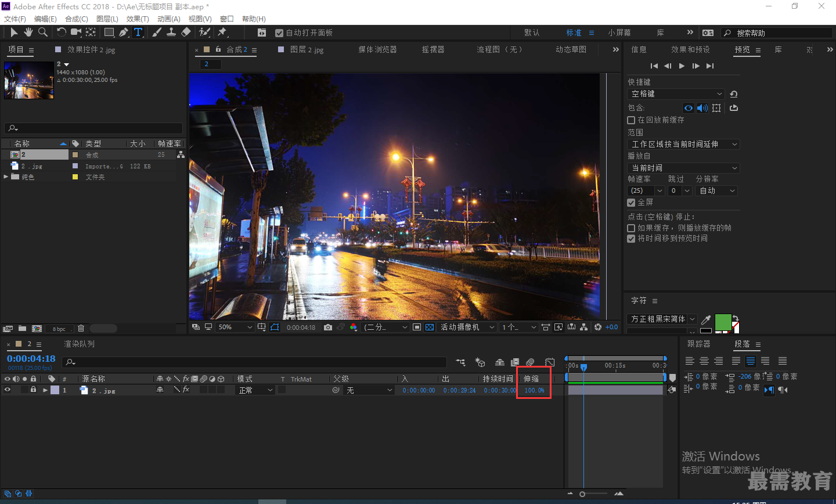Viewport: 836px width, 504px height.
Task: Open the 正常 blending mode dropdown
Action: (x=255, y=390)
